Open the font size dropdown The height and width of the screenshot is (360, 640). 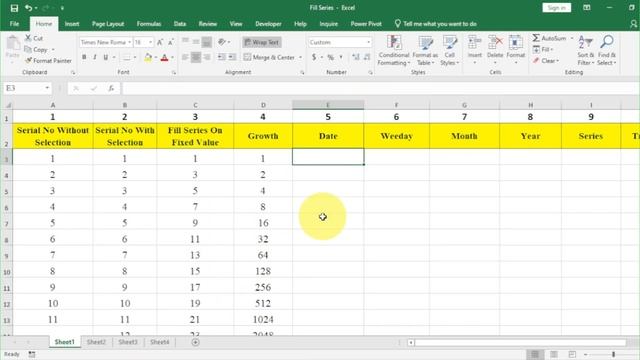click(151, 42)
